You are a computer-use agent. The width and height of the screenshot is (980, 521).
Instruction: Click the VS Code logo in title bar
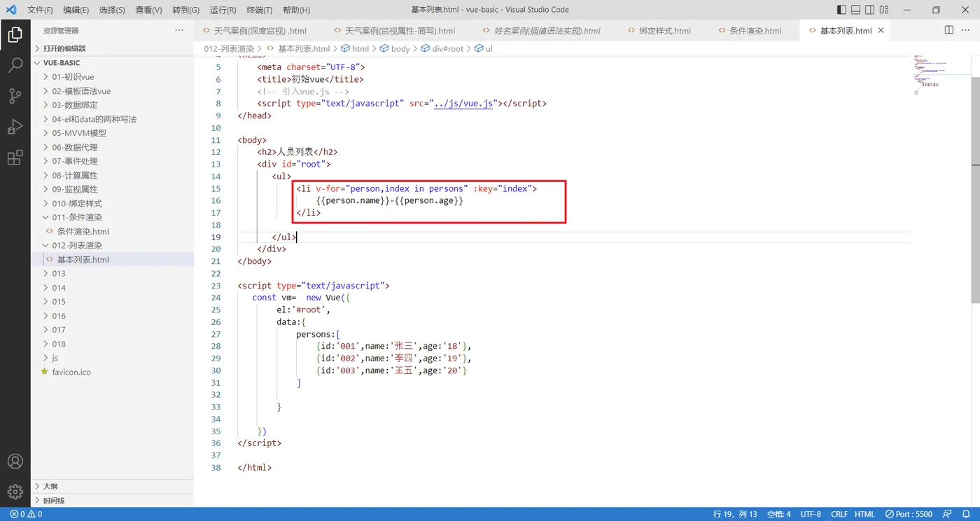pyautogui.click(x=10, y=10)
